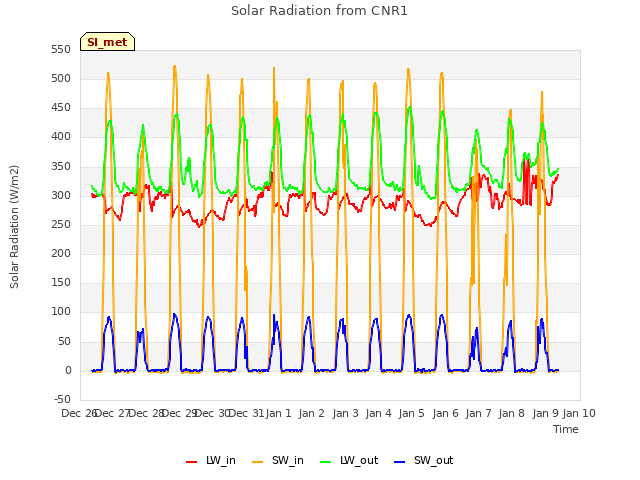640x480 pixels.
Task: Click the 100 y-axis tick label
Action: [61, 312]
